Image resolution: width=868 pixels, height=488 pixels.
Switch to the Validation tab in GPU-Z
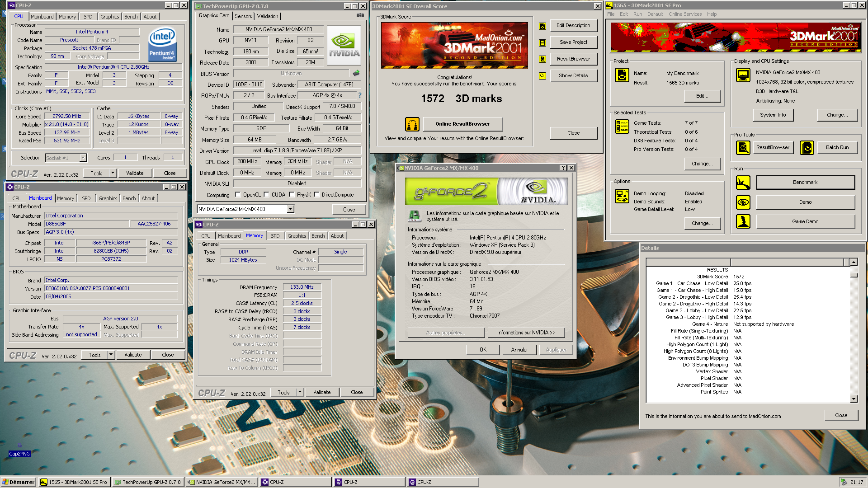click(x=268, y=16)
